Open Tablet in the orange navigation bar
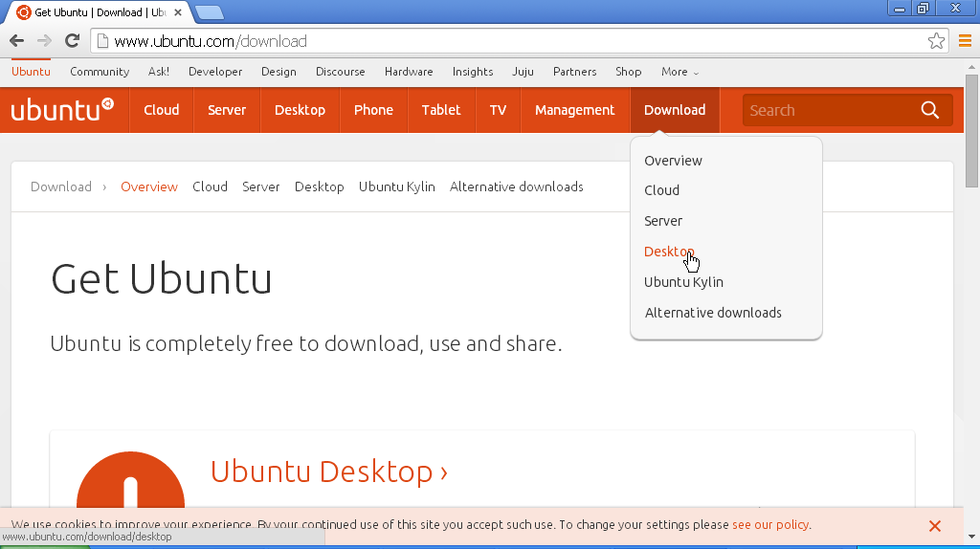Image resolution: width=980 pixels, height=549 pixels. 441,110
